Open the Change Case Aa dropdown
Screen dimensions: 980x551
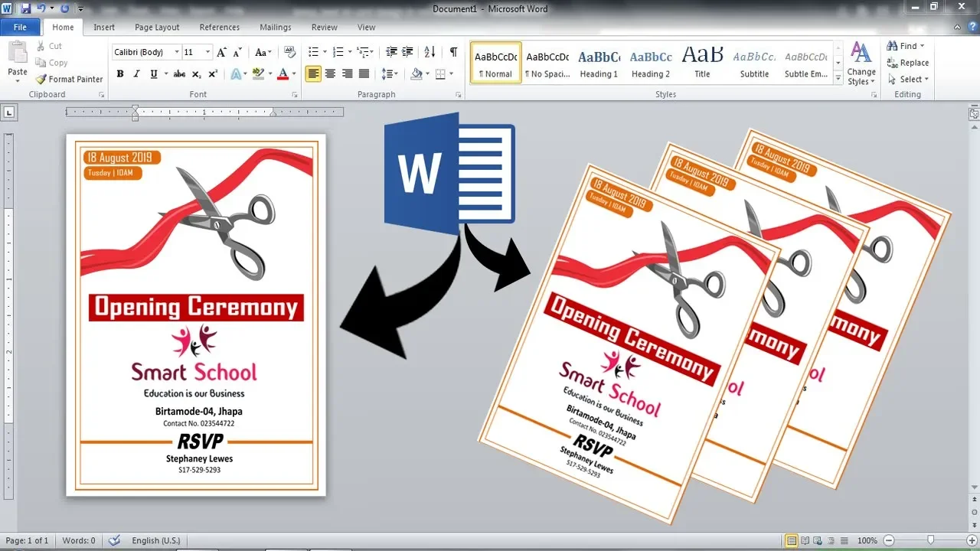263,52
